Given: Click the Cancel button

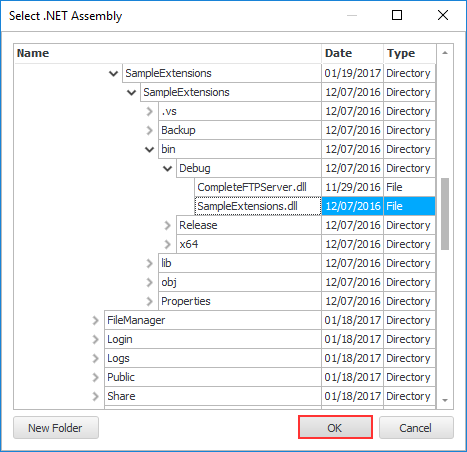Looking at the screenshot, I should pyautogui.click(x=416, y=427).
